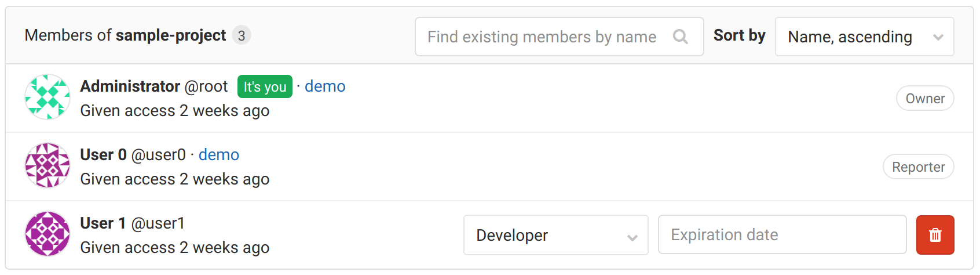Click User 0's avatar image
Image resolution: width=980 pixels, height=275 pixels.
coord(47,165)
